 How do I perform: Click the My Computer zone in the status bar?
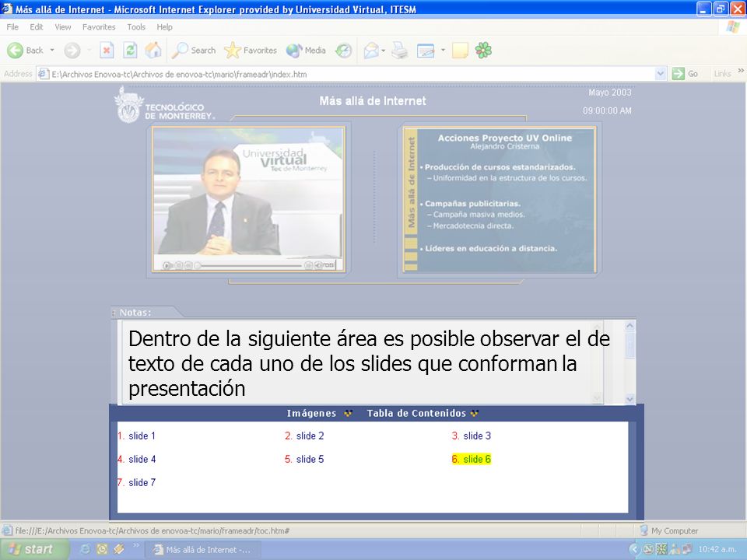coord(669,530)
